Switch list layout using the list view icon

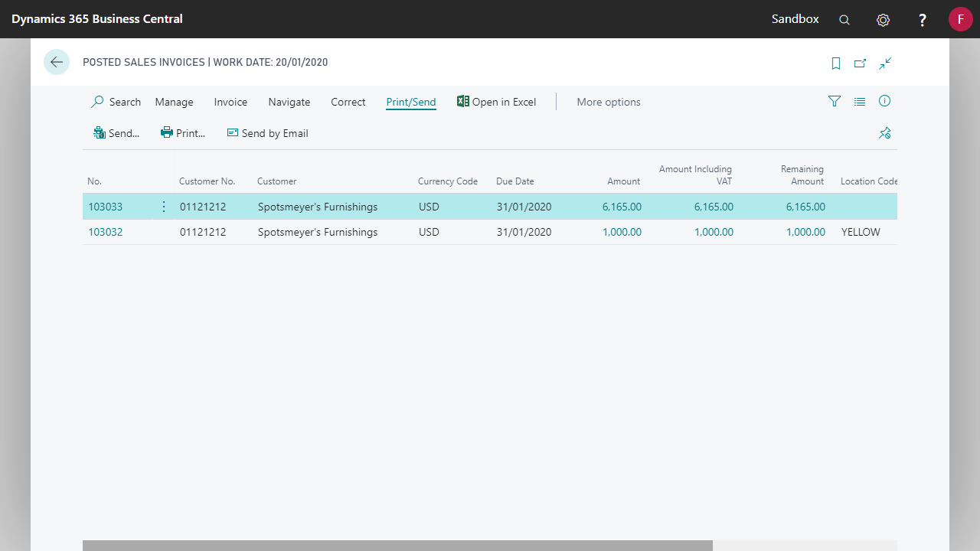[x=860, y=101]
